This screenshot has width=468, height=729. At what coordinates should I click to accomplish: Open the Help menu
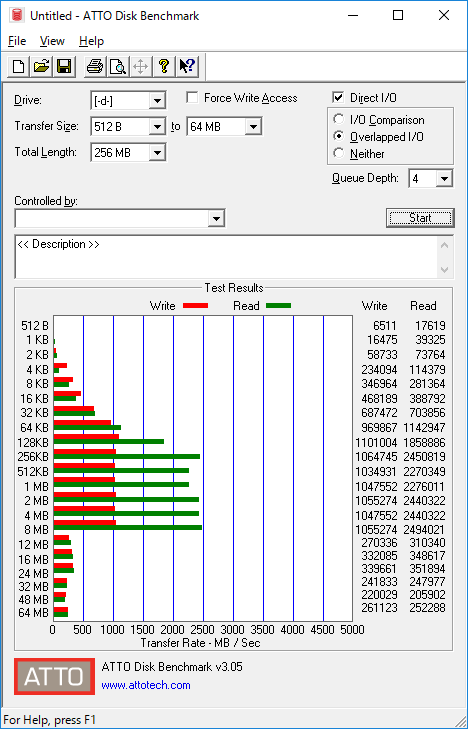[x=91, y=41]
